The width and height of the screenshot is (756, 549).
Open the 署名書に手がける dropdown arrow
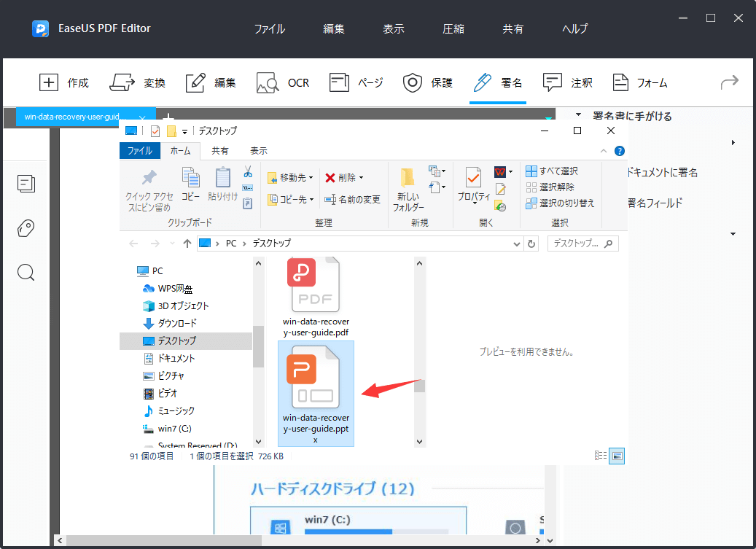(x=576, y=115)
